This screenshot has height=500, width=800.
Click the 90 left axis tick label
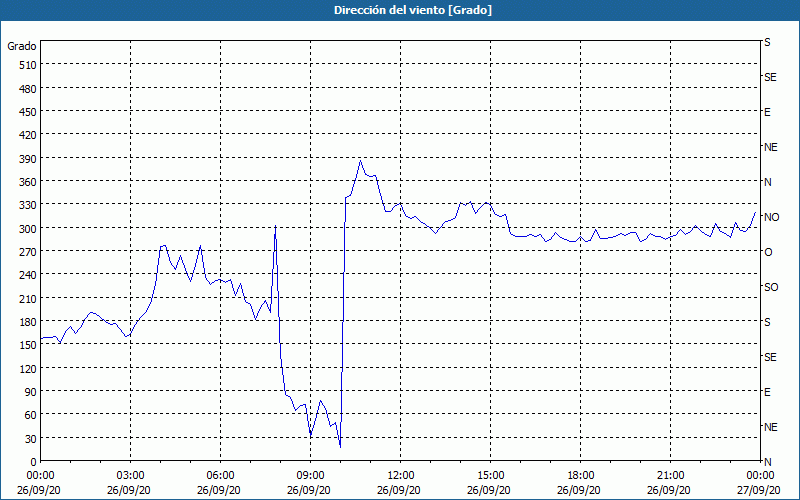point(31,392)
